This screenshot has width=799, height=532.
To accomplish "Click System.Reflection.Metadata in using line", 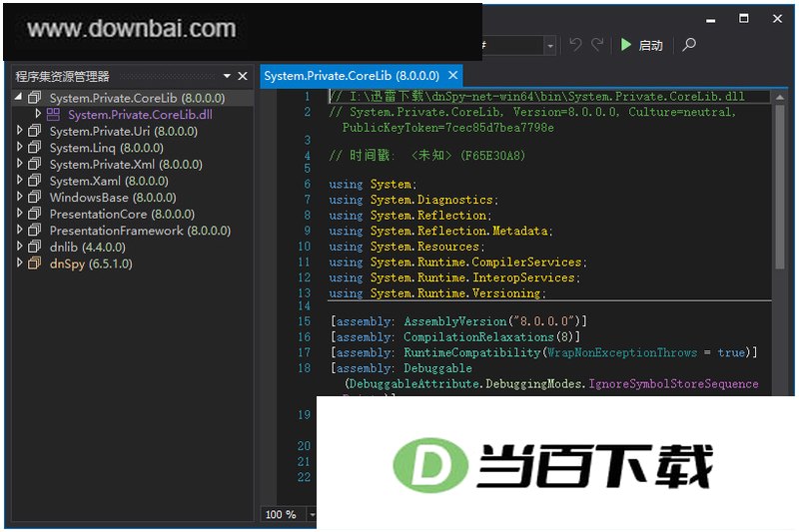I will 459,231.
